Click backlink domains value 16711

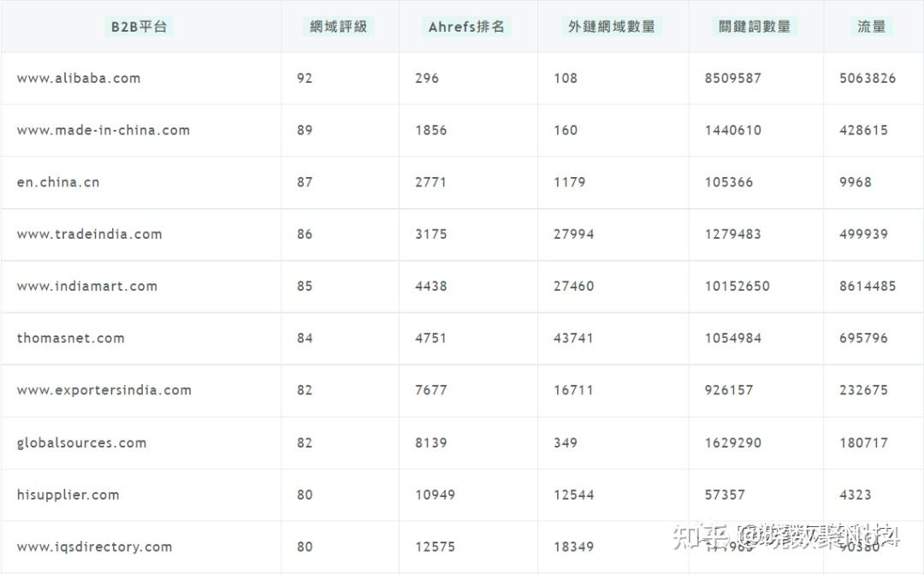(x=572, y=390)
